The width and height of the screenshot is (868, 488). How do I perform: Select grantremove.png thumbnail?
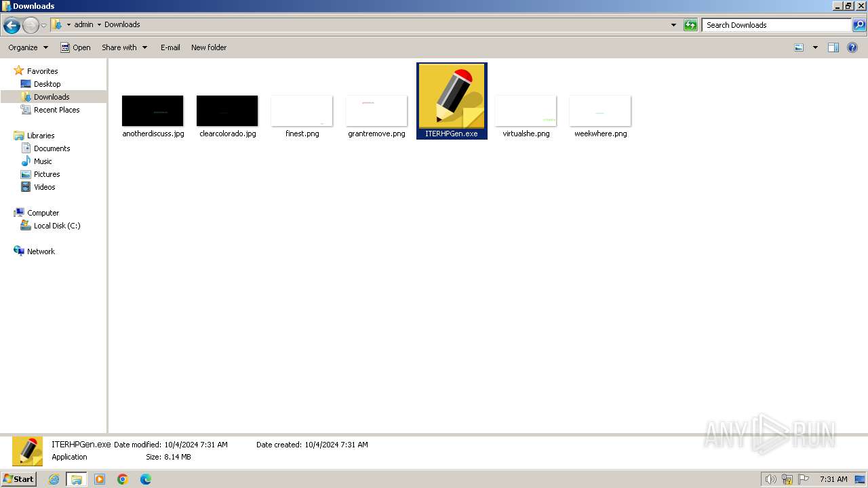click(x=376, y=110)
